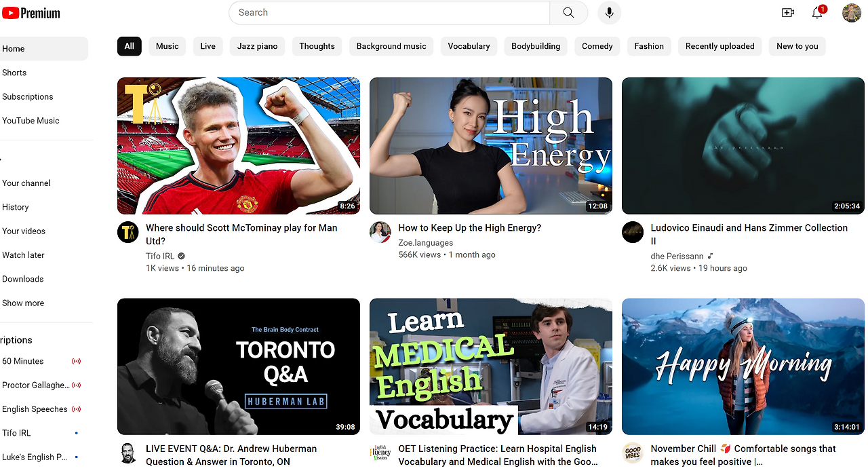
Task: Start voice search with microphone icon
Action: pos(609,12)
